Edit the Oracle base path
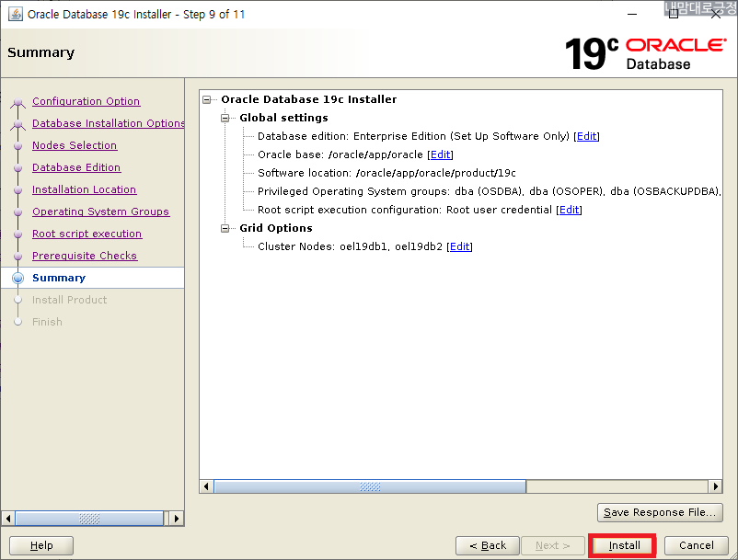This screenshot has height=560, width=738. [x=440, y=154]
